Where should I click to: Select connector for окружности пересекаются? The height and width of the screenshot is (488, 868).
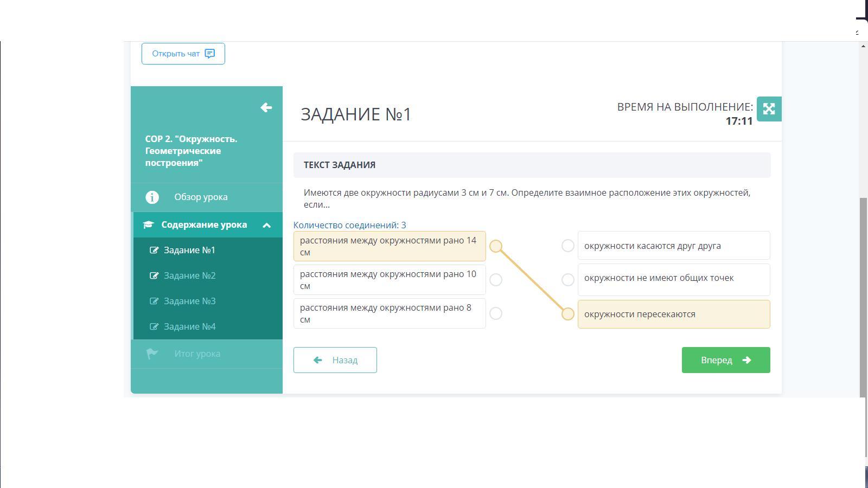(568, 314)
